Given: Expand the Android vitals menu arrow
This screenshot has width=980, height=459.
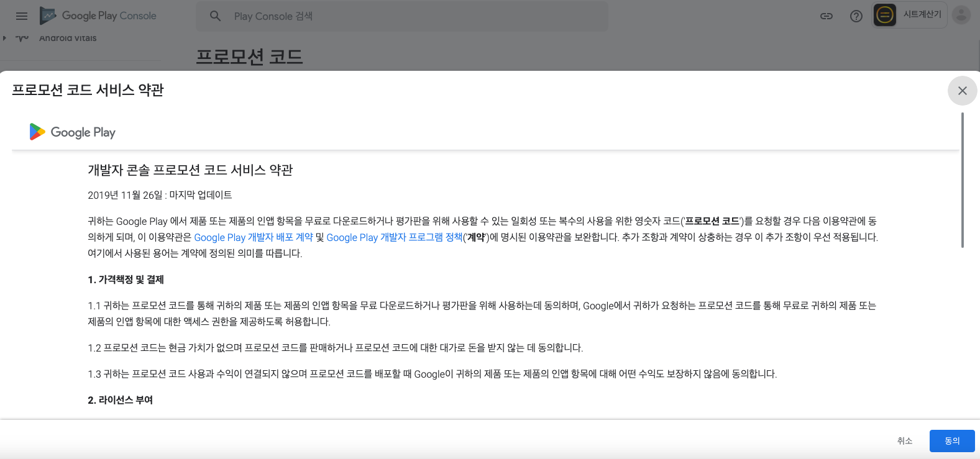Looking at the screenshot, I should [x=5, y=38].
